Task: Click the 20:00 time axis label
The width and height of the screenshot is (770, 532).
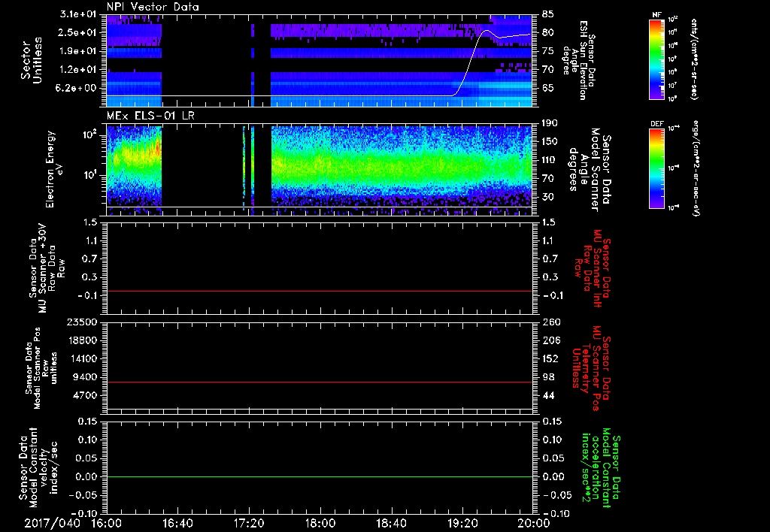Action: 533,523
